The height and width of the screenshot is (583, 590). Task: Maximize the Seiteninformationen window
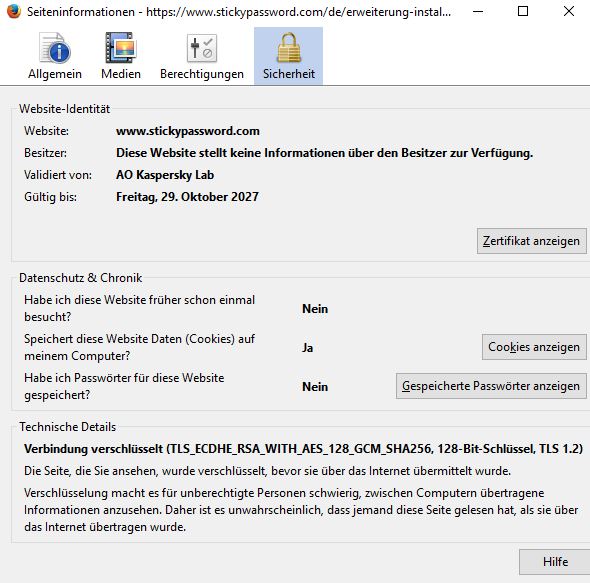pyautogui.click(x=523, y=12)
